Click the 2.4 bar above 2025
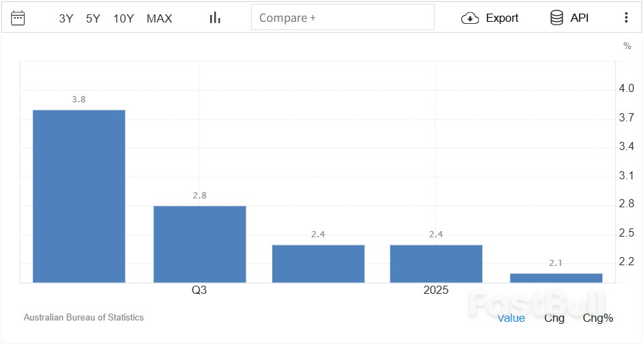This screenshot has height=345, width=644. 436,263
